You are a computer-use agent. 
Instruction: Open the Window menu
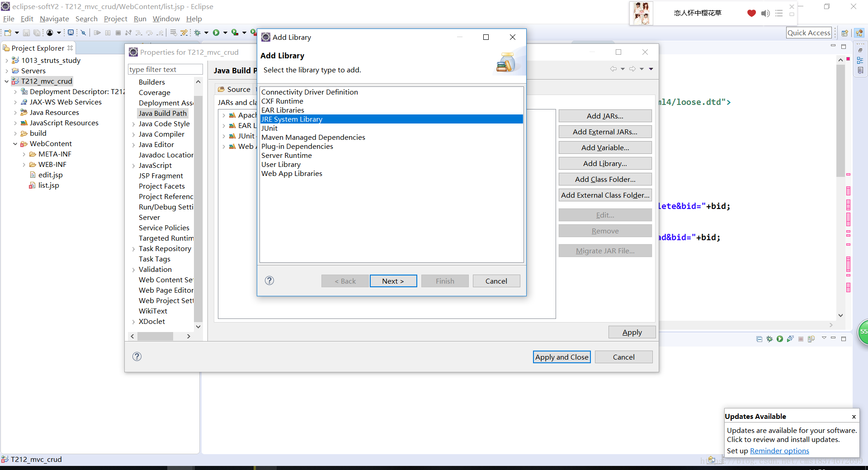166,19
